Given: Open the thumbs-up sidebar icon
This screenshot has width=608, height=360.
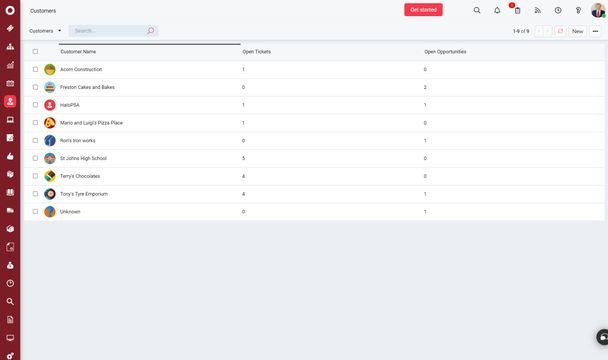Looking at the screenshot, I should pos(10,156).
